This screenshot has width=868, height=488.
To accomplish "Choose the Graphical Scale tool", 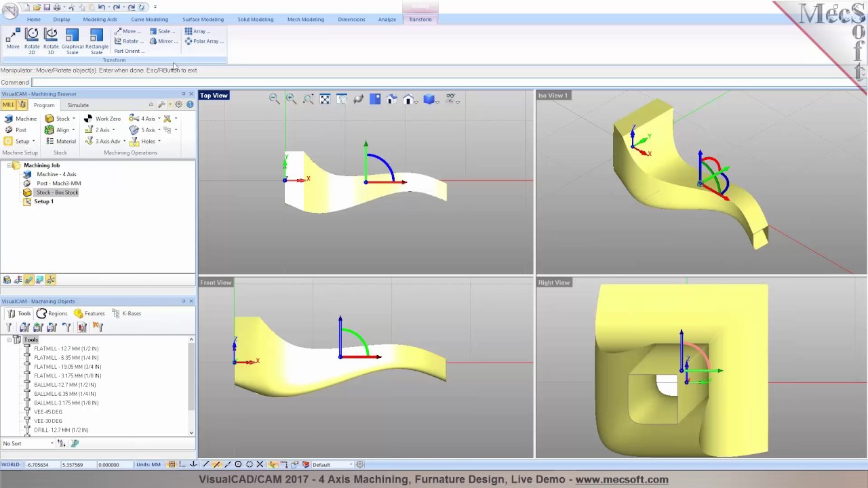I will [73, 41].
